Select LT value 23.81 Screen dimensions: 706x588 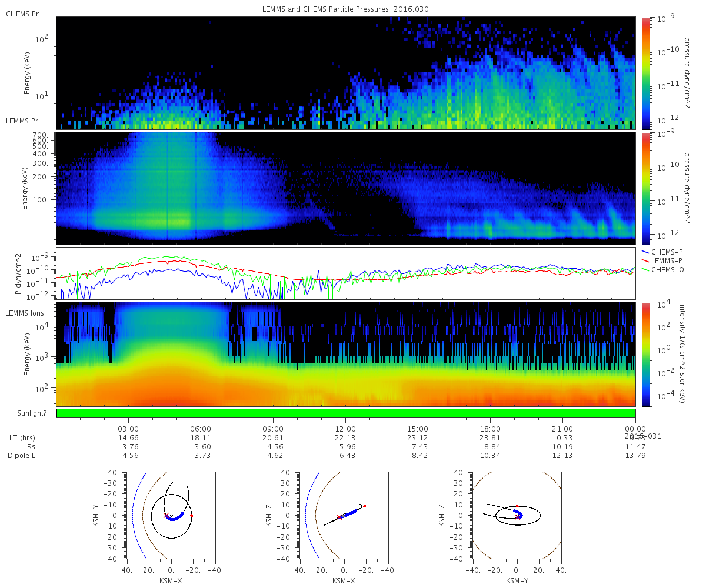click(x=490, y=438)
